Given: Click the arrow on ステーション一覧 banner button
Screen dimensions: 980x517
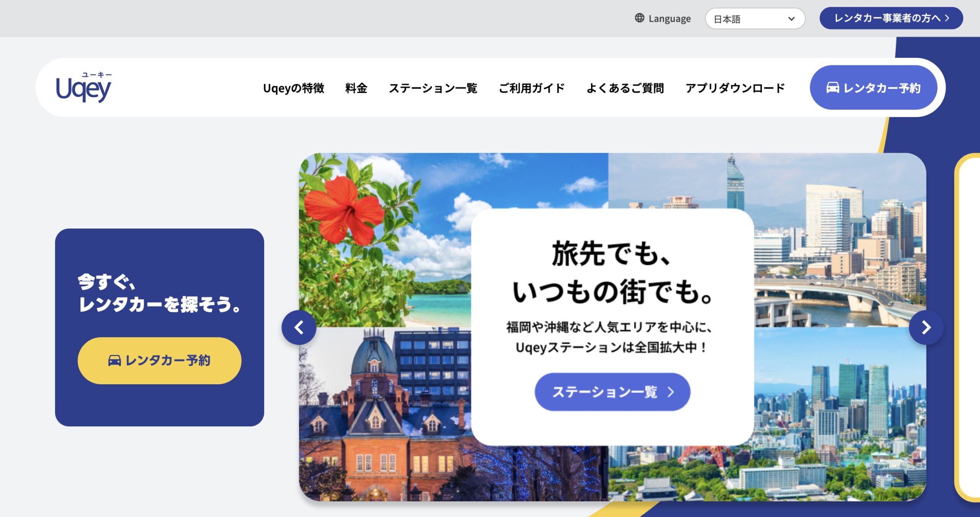Looking at the screenshot, I should 671,392.
